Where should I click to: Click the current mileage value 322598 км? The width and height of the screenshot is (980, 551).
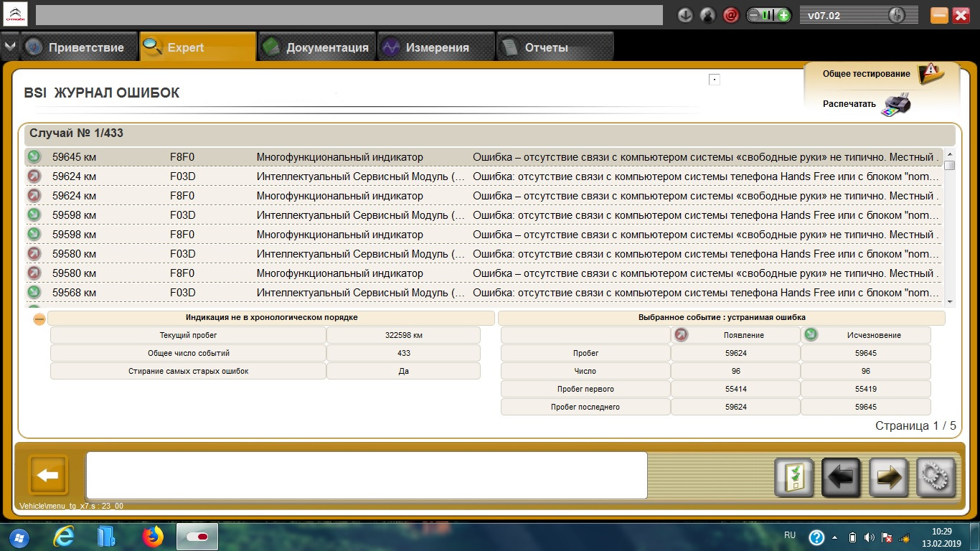[x=403, y=335]
